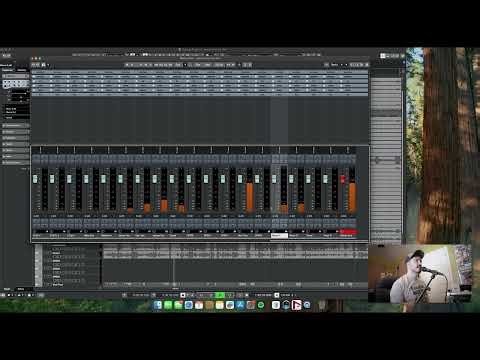Open the yellow Notes icon in the dock

click(220, 305)
